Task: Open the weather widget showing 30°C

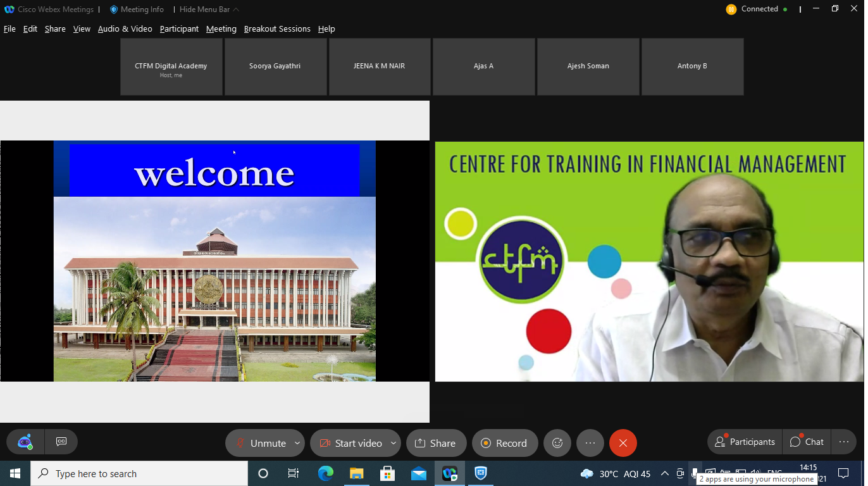Action: [x=616, y=473]
